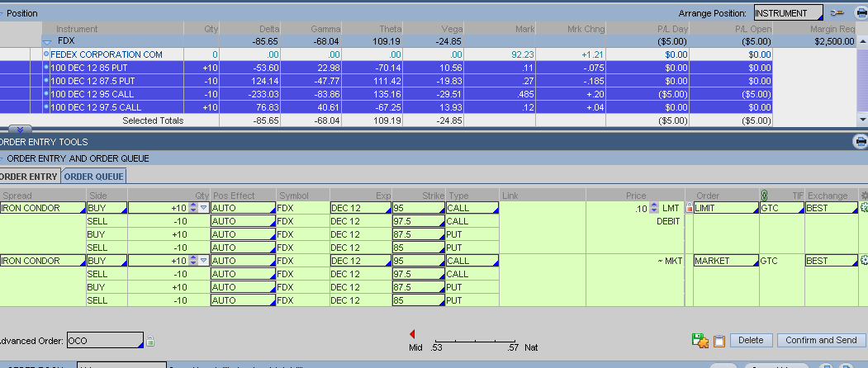Open gear settings for the MARKET order row
The image size is (868, 368).
click(863, 261)
